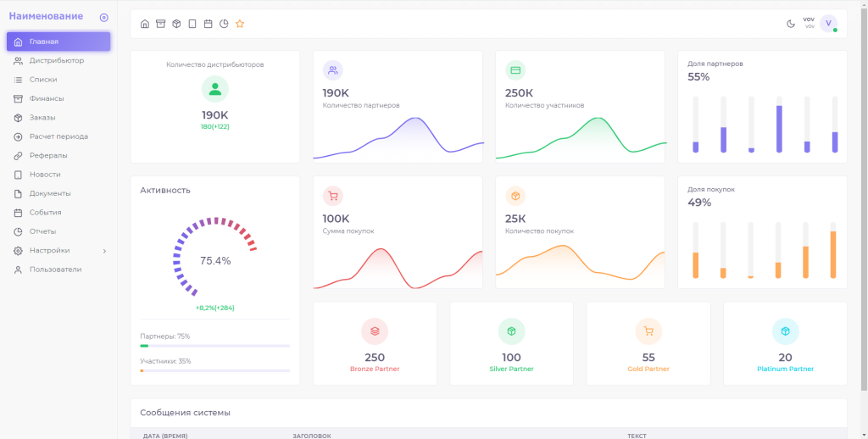Click the orange star bookmark icon
Image resolution: width=868 pixels, height=439 pixels.
pyautogui.click(x=240, y=24)
